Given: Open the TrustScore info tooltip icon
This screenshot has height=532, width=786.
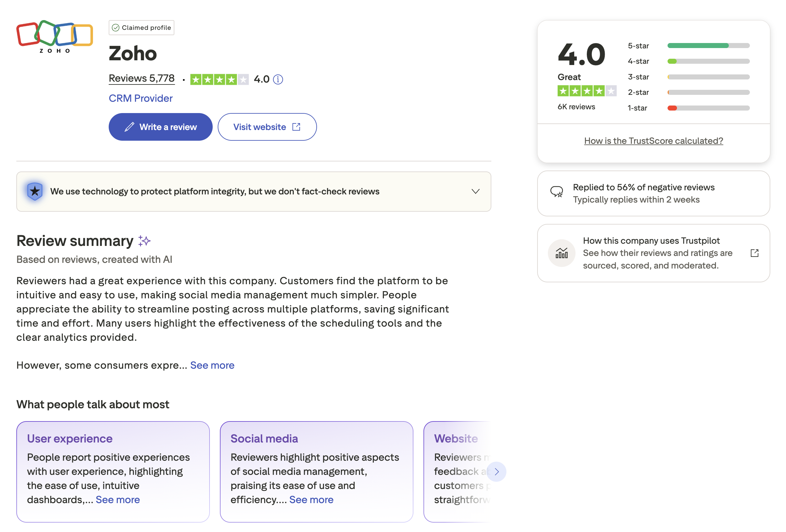Looking at the screenshot, I should [x=278, y=79].
